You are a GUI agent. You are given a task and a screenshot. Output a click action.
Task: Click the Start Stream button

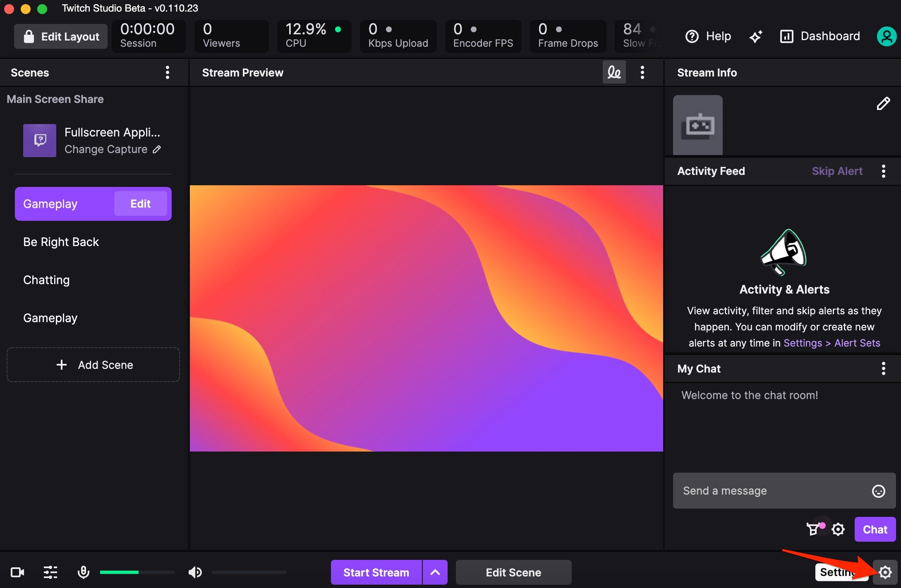coord(376,572)
